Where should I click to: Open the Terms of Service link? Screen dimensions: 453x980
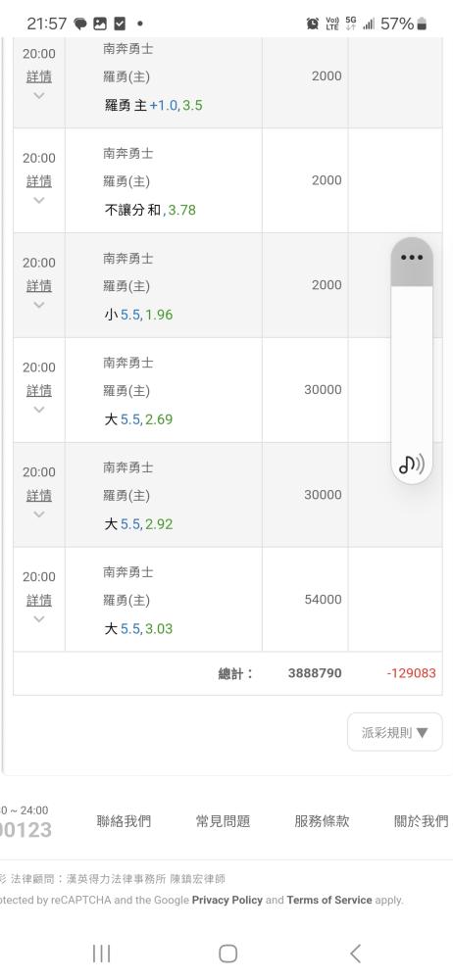point(329,900)
